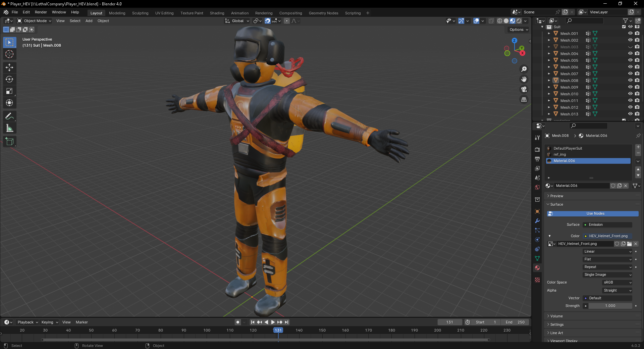Expand Mesh.001 tree item
Image resolution: width=644 pixels, height=349 pixels.
[549, 34]
